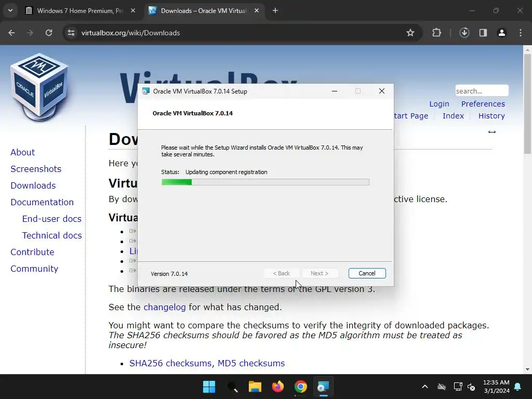
Task: Open the Extensions puzzle icon
Action: 436,33
